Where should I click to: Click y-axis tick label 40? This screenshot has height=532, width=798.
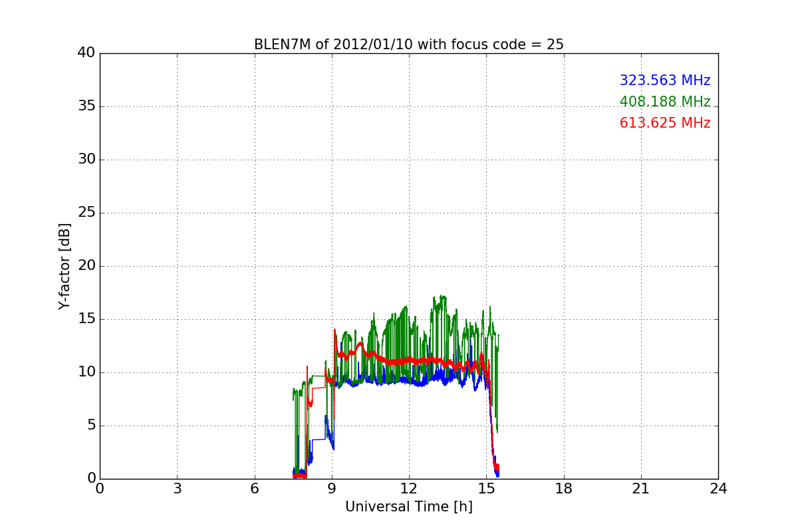(x=86, y=53)
